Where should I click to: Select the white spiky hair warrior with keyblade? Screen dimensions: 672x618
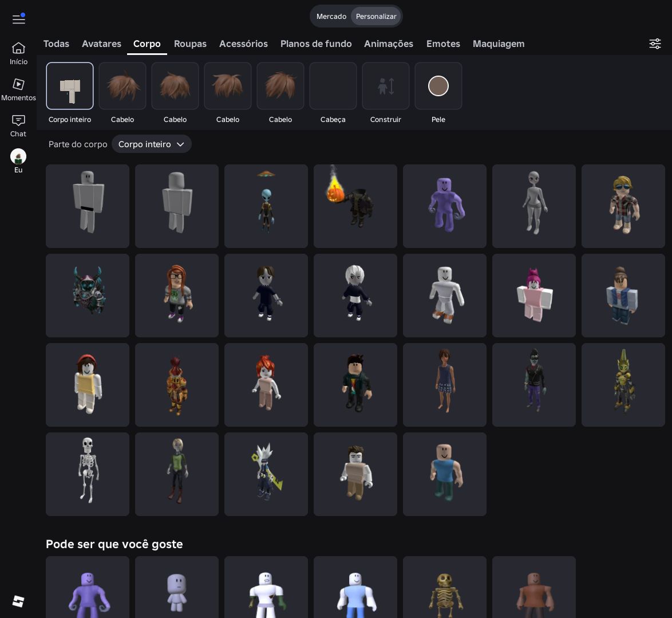point(266,474)
